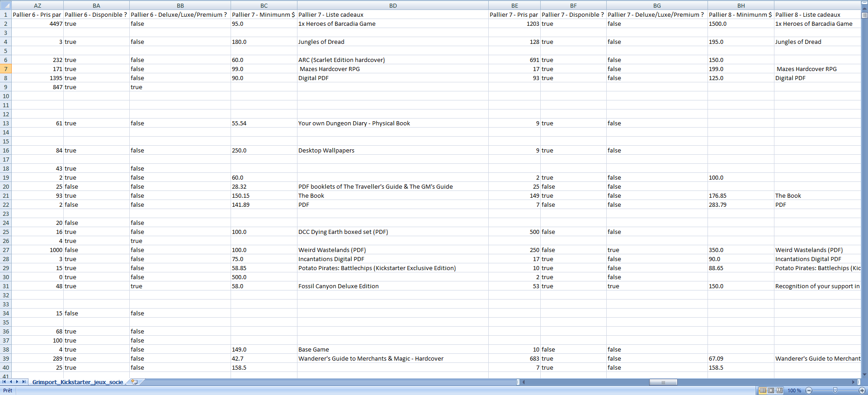Zoom in with the plus button
868x395 pixels.
click(862, 390)
